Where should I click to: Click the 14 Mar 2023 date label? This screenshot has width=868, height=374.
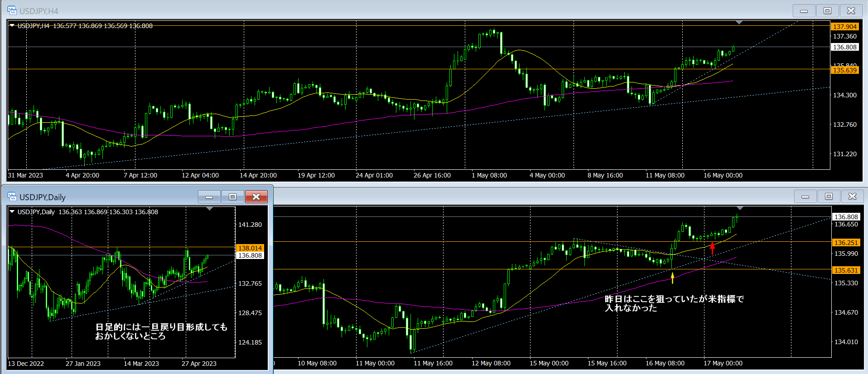point(141,364)
